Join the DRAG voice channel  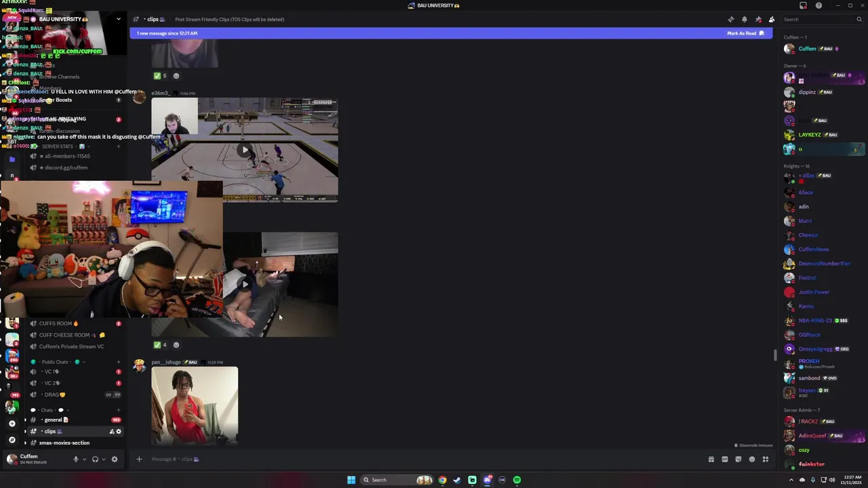pos(75,394)
